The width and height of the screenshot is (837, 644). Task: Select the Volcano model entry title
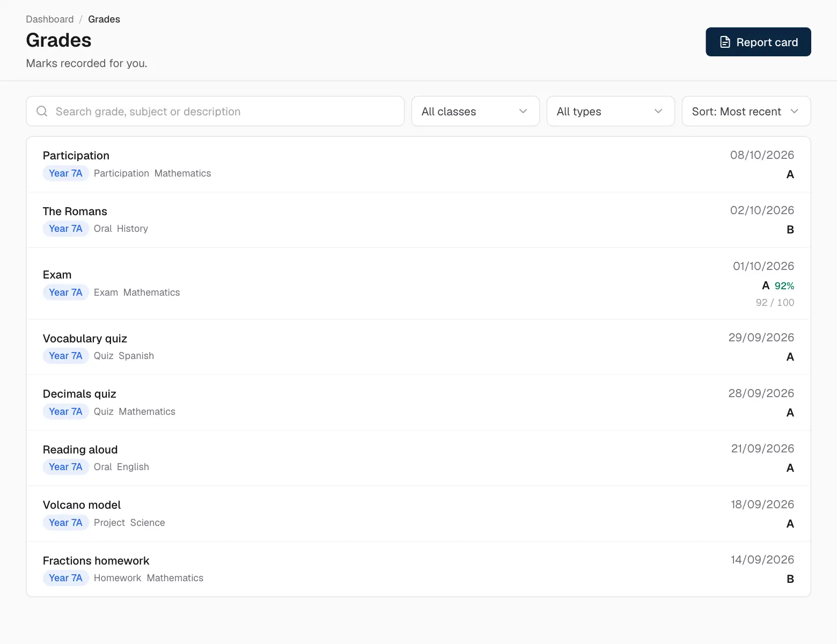click(x=82, y=505)
